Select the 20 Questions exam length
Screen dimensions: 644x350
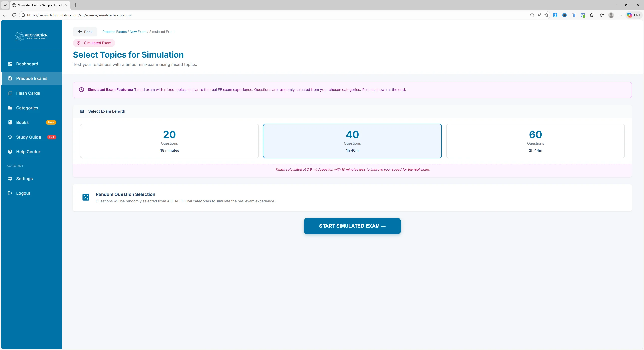[x=169, y=141]
